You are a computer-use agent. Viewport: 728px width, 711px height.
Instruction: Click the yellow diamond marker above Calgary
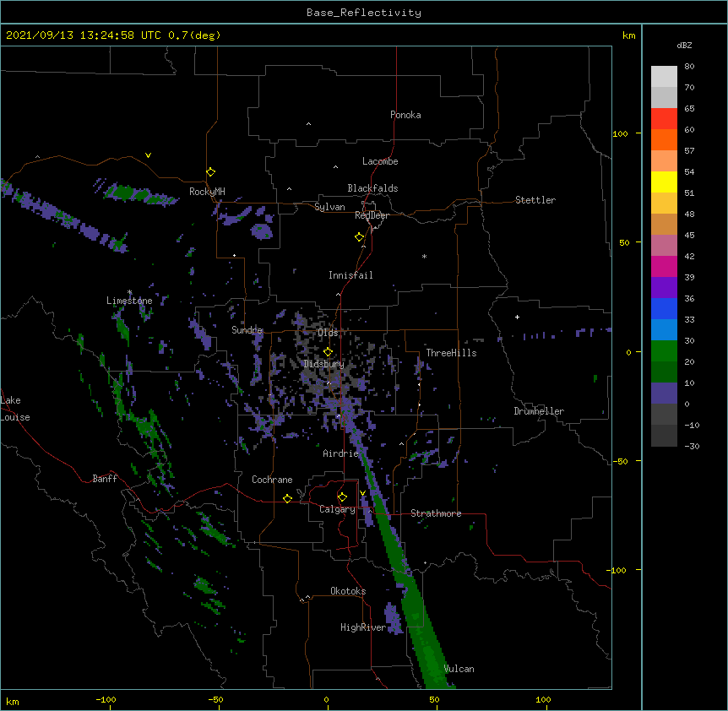tap(342, 497)
